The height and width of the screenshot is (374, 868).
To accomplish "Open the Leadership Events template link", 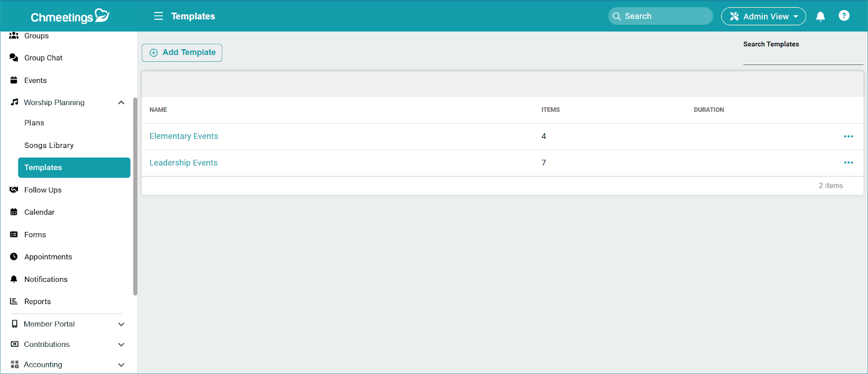I will pyautogui.click(x=183, y=163).
